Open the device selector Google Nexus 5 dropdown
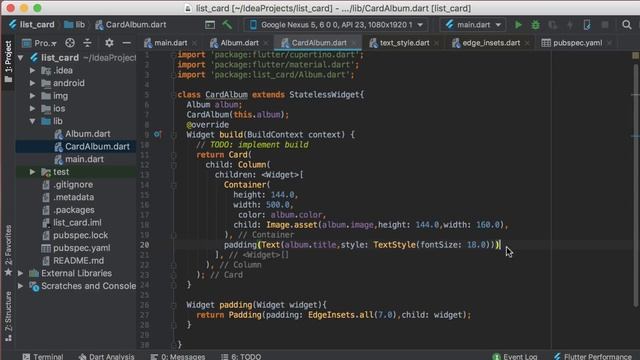Viewport: 640px width, 360px height. pyautogui.click(x=336, y=25)
